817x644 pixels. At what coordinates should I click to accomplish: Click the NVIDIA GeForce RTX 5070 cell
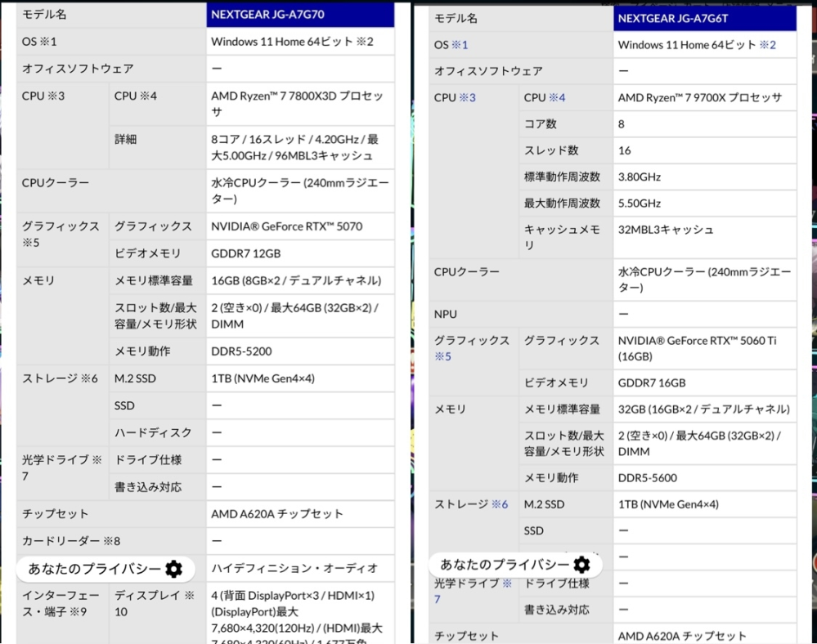click(x=300, y=226)
